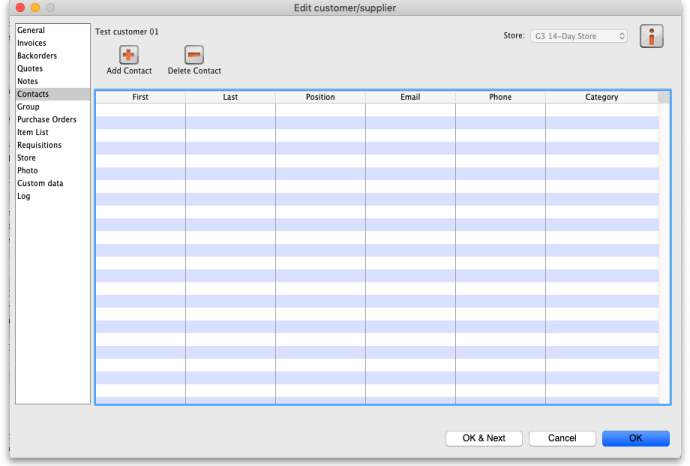Open the Backorders section
The image size is (690, 466).
tap(37, 56)
